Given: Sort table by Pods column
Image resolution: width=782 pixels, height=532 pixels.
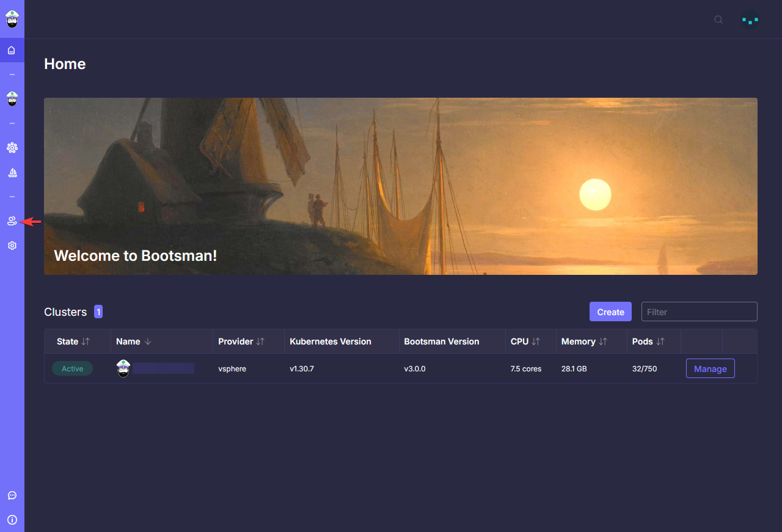Looking at the screenshot, I should [x=660, y=341].
